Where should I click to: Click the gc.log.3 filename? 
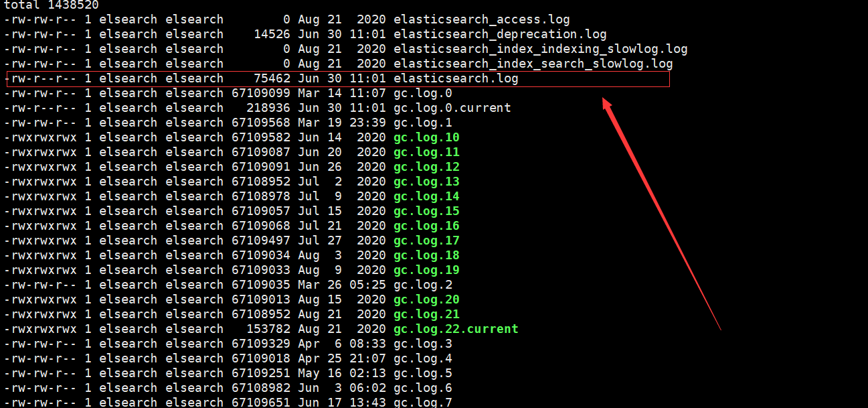pos(423,344)
